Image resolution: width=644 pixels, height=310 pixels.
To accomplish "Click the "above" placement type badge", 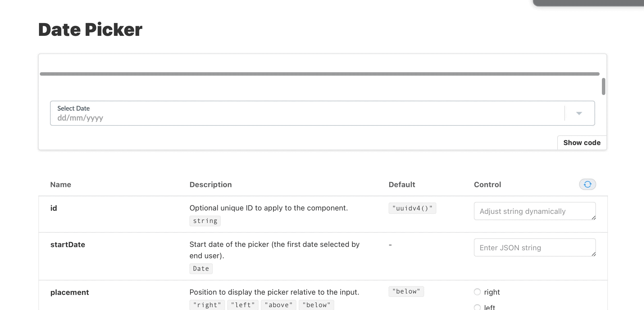I will [278, 305].
